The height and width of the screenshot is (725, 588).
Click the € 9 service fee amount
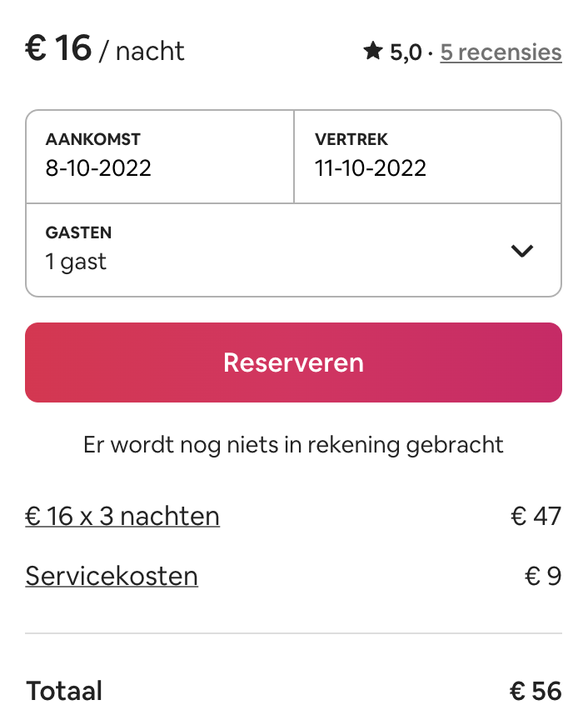[x=543, y=576]
